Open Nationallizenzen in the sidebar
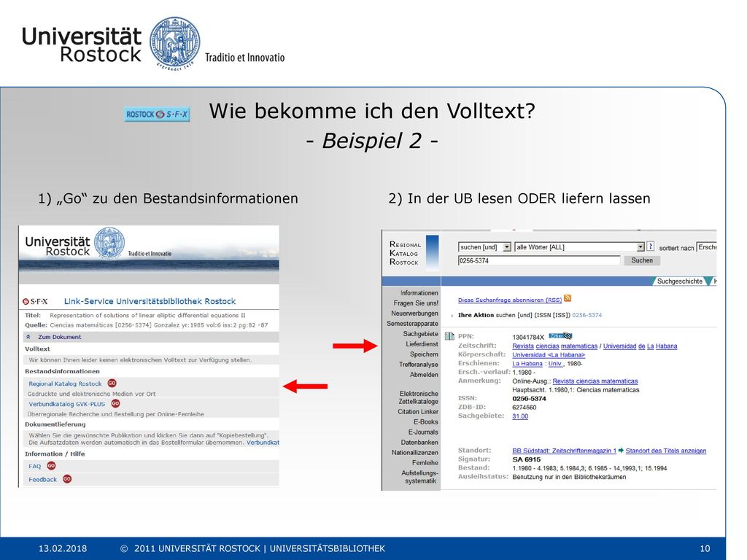Image resolution: width=747 pixels, height=560 pixels. pos(415,452)
